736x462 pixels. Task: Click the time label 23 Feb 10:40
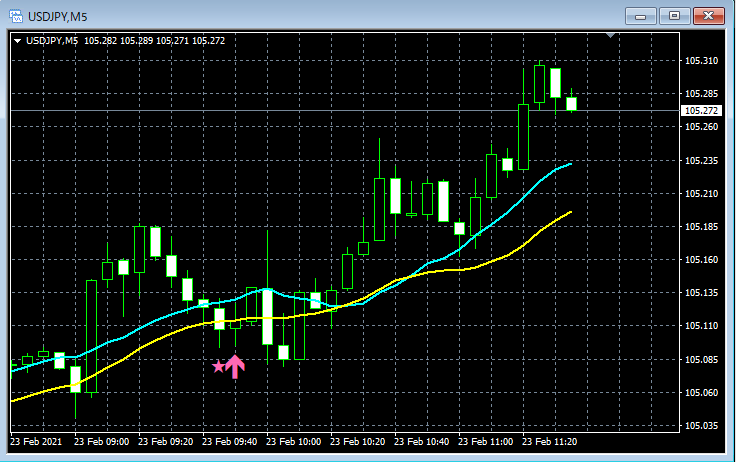coord(422,442)
